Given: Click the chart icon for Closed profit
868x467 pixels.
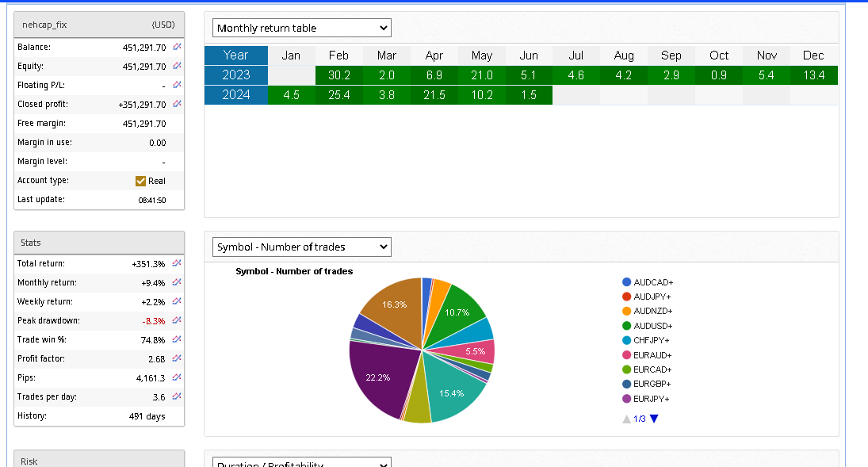Looking at the screenshot, I should pos(176,105).
